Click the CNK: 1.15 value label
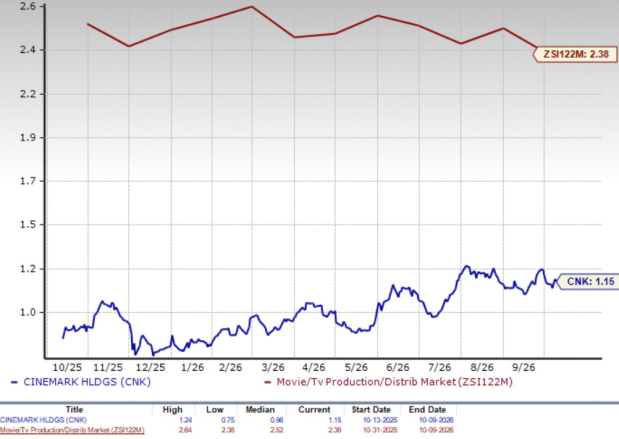The height and width of the screenshot is (439, 619). [x=589, y=281]
